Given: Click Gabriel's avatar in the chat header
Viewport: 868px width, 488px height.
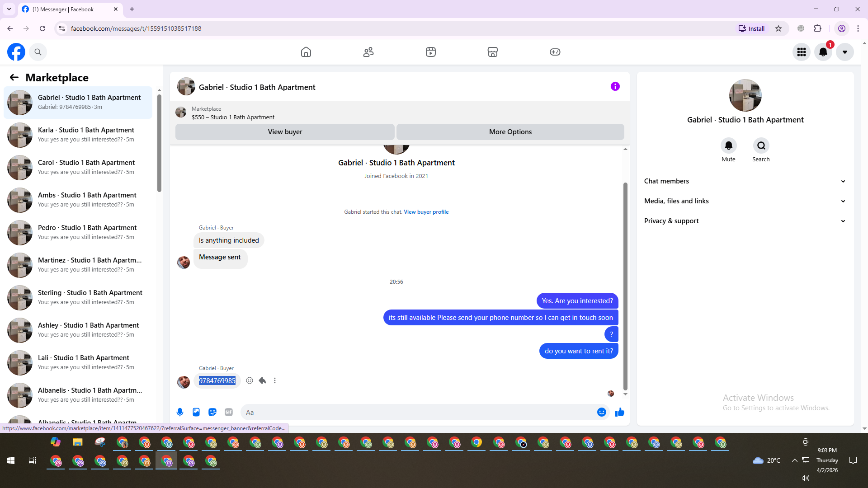Looking at the screenshot, I should (x=186, y=87).
